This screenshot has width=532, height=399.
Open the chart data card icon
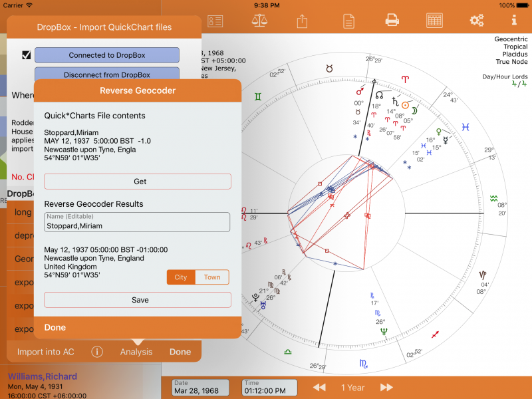[215, 21]
